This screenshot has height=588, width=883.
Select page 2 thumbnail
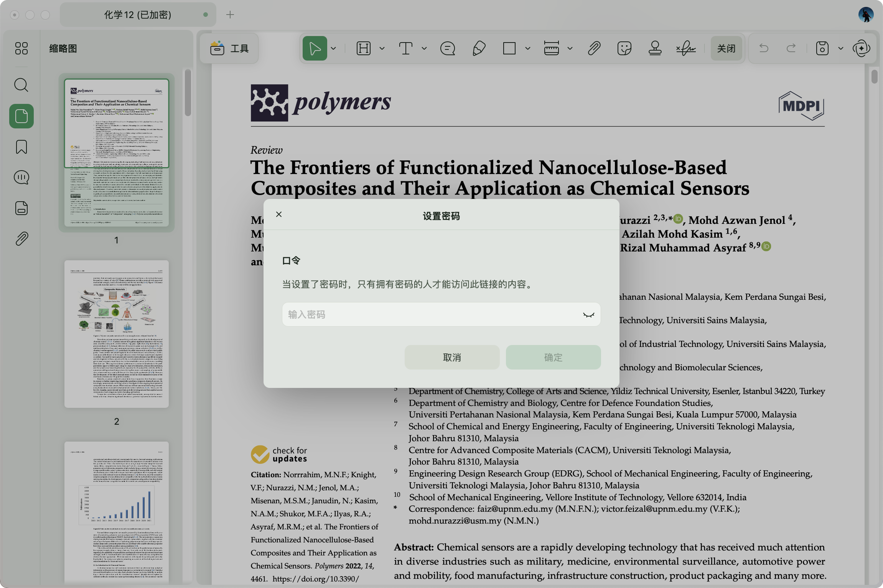click(x=117, y=334)
